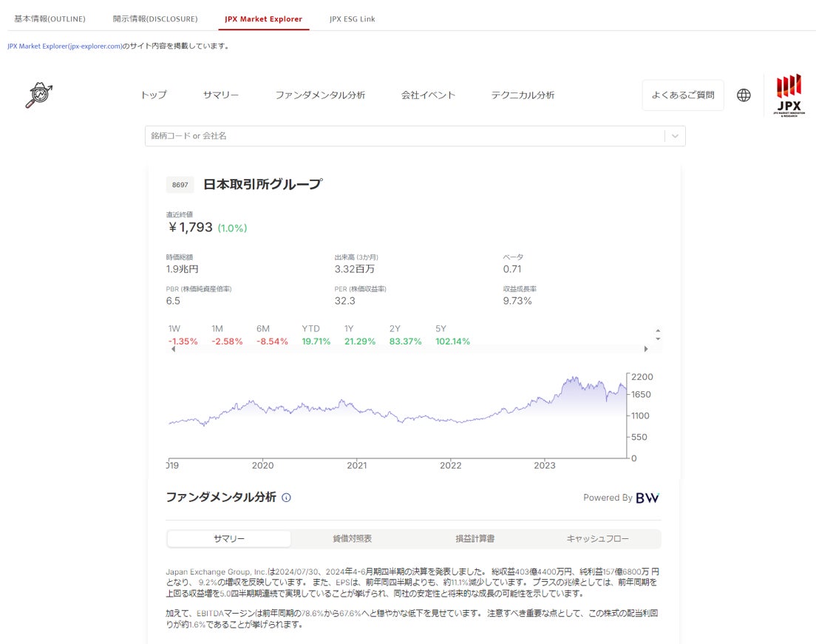Switch to 開示情報(DISCLOSURE) tab
This screenshot has height=644, width=816.
coord(155,19)
